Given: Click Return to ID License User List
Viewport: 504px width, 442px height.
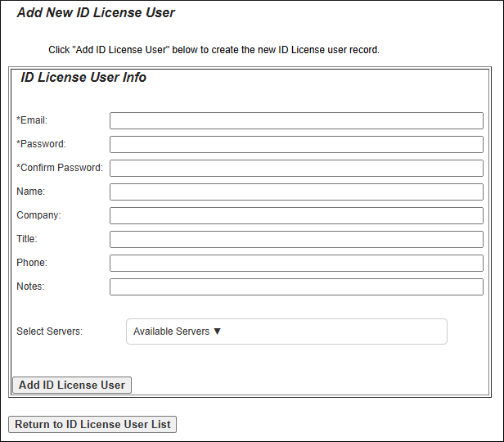Looking at the screenshot, I should [92, 424].
